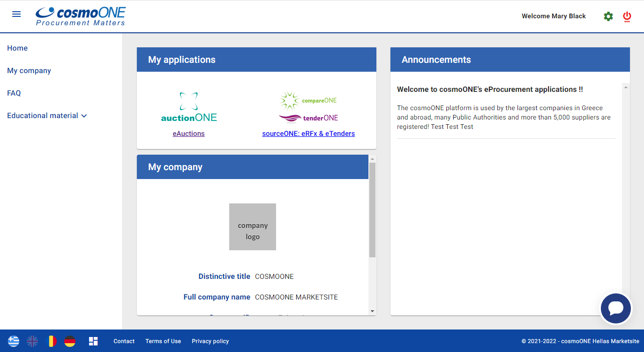This screenshot has height=352, width=644.
Task: Click the company logo placeholder
Action: [253, 226]
